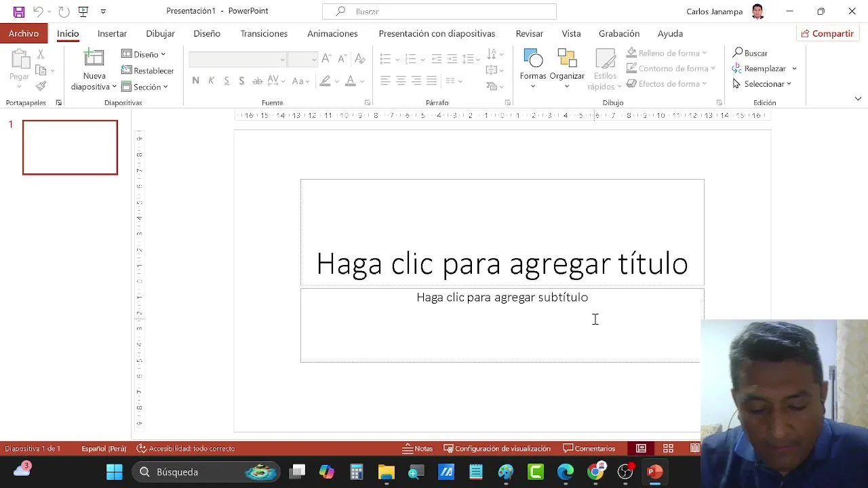This screenshot has height=488, width=868.
Task: Click the Format Painter brush icon
Action: click(41, 86)
